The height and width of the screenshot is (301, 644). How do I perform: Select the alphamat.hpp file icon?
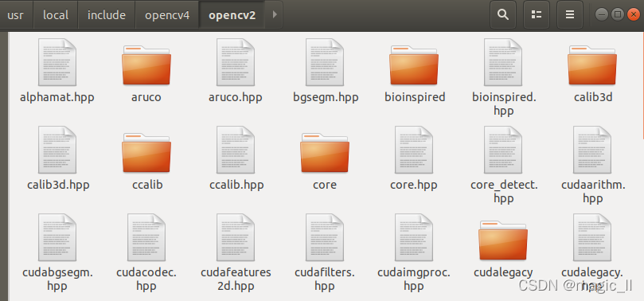pos(57,62)
